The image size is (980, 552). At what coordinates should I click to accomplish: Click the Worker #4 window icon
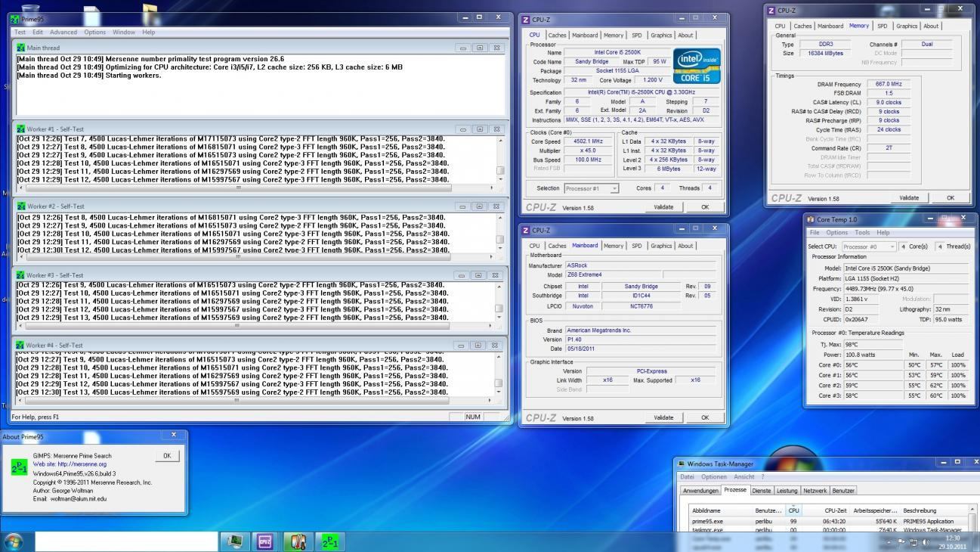coord(21,345)
